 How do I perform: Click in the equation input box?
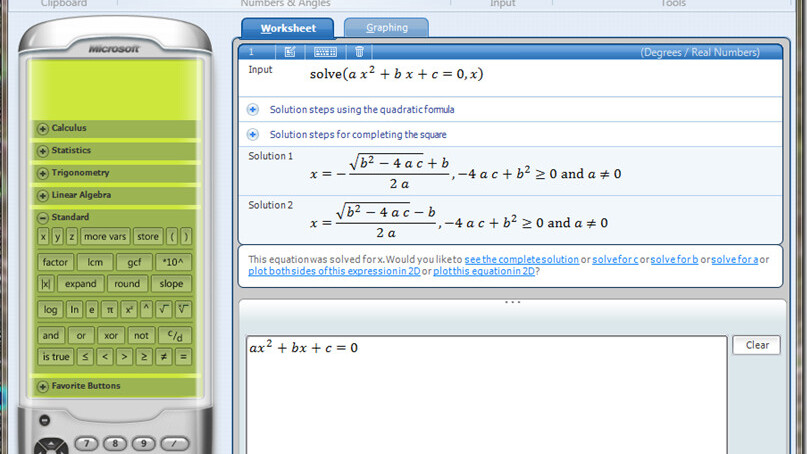point(485,395)
